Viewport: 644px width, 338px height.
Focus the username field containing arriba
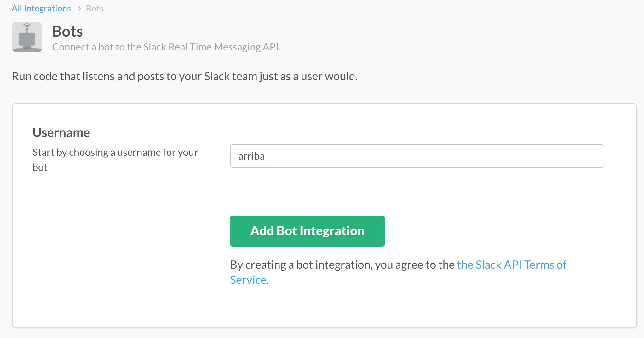[417, 156]
